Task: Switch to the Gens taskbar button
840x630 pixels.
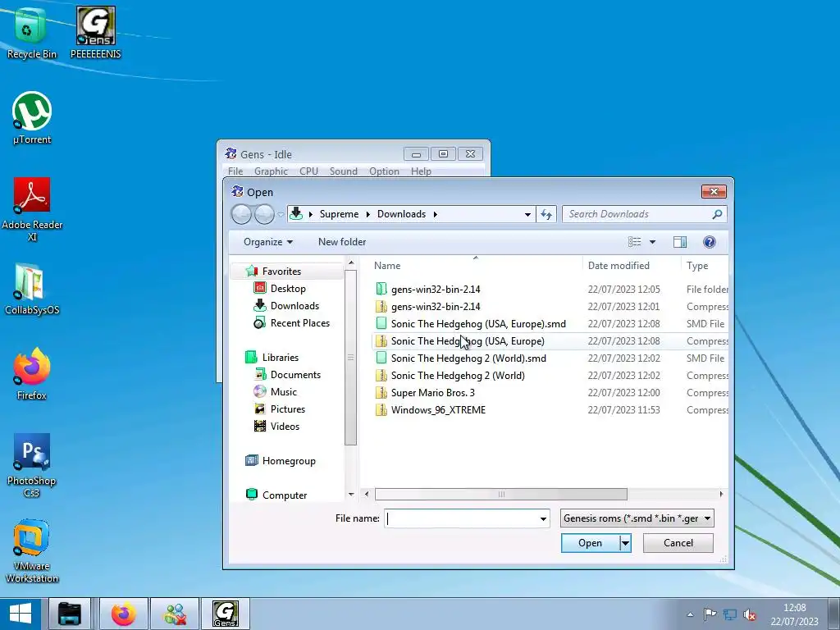Action: point(226,614)
